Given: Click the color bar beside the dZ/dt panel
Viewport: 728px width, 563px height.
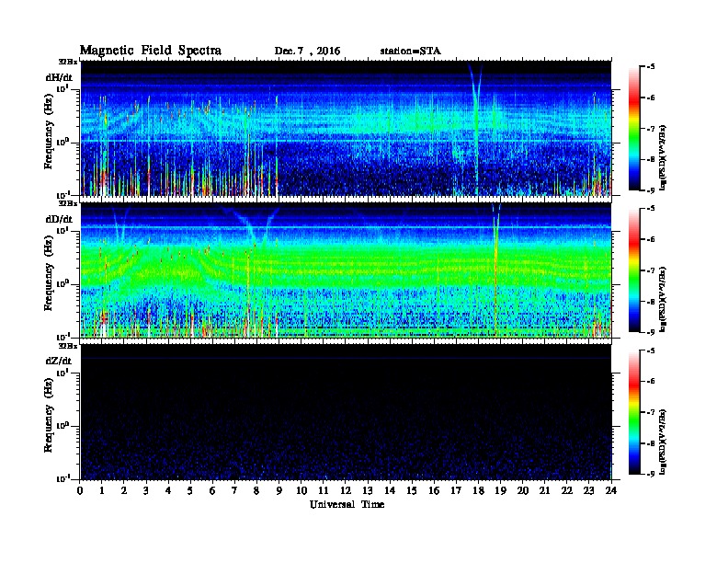Looking at the screenshot, I should click(633, 412).
